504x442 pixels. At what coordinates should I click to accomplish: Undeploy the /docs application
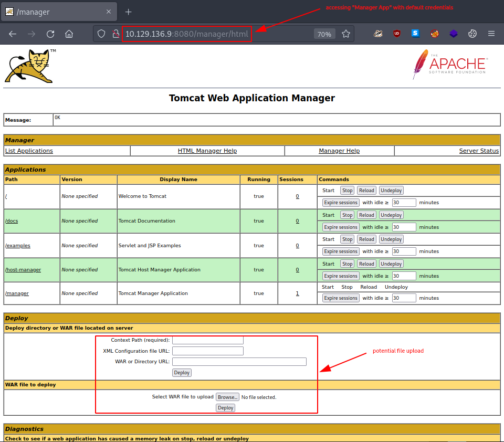(391, 214)
